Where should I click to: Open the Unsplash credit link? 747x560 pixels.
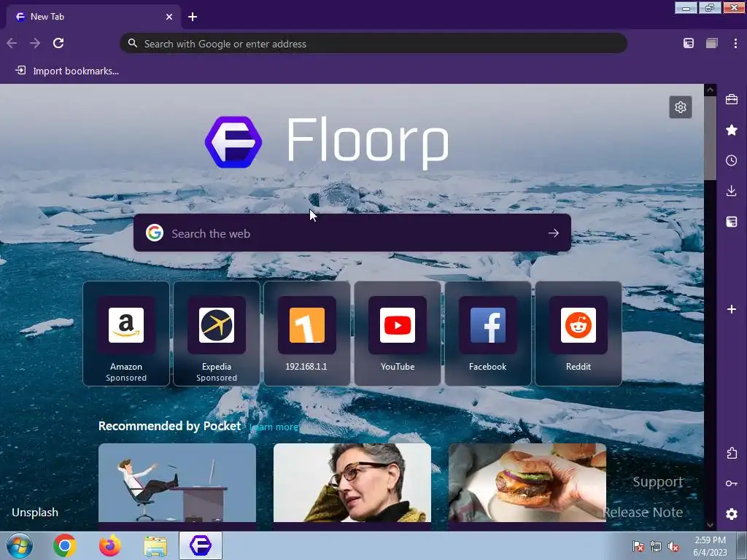35,513
